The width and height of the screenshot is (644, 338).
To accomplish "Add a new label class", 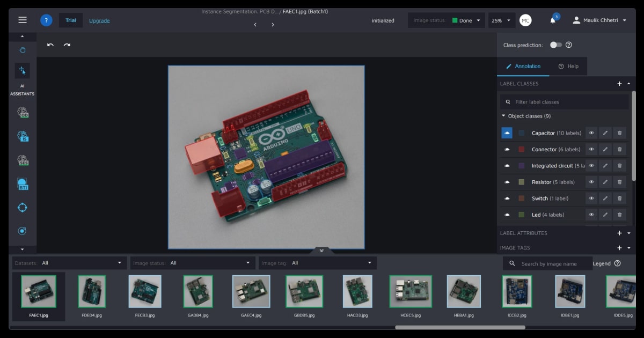I will (x=619, y=84).
